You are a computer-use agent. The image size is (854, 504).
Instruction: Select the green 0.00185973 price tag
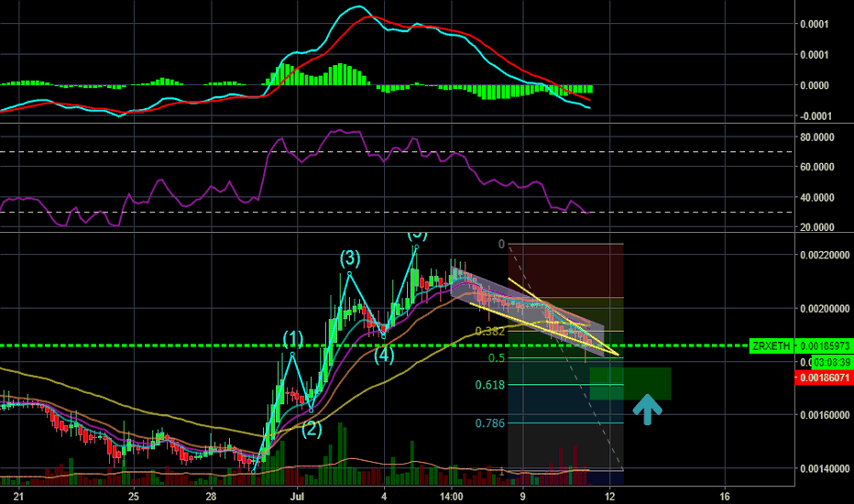pyautogui.click(x=825, y=346)
